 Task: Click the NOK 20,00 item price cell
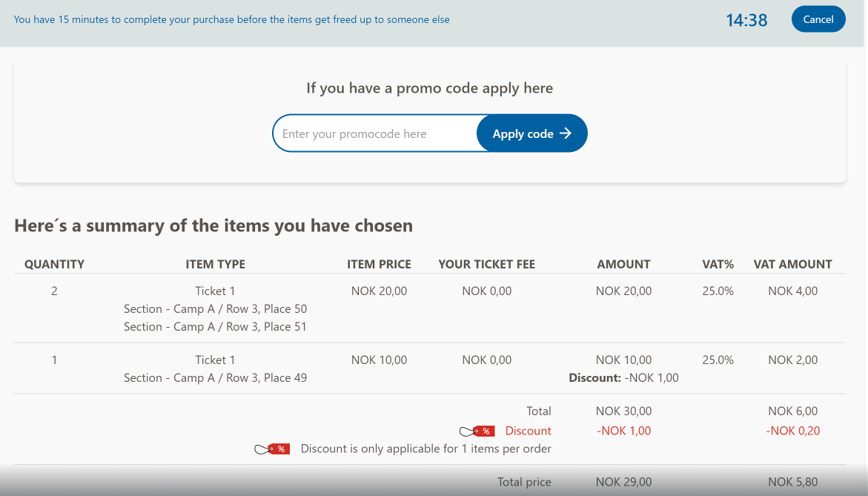tap(380, 291)
